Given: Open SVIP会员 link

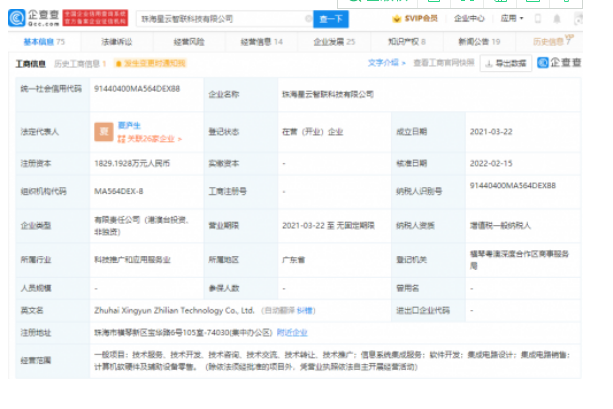Looking at the screenshot, I should (421, 18).
